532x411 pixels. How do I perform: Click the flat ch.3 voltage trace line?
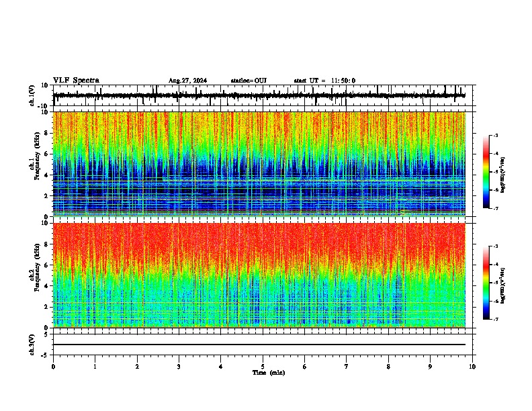click(x=259, y=345)
